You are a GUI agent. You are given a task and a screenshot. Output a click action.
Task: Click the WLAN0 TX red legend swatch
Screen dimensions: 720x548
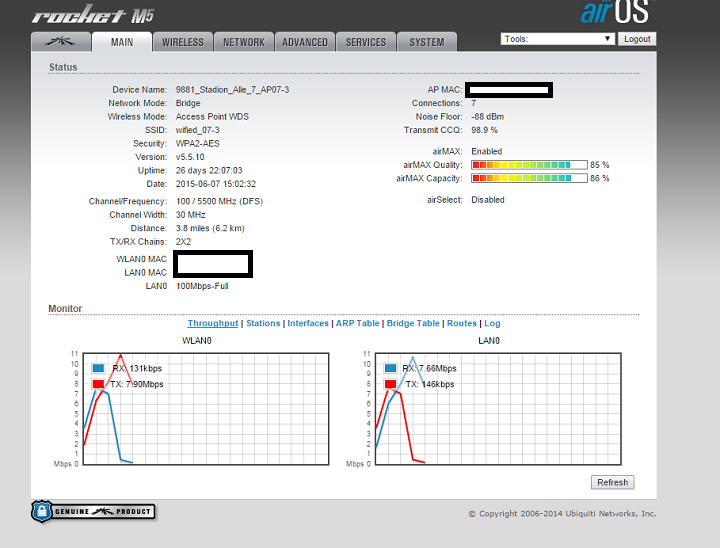98,384
